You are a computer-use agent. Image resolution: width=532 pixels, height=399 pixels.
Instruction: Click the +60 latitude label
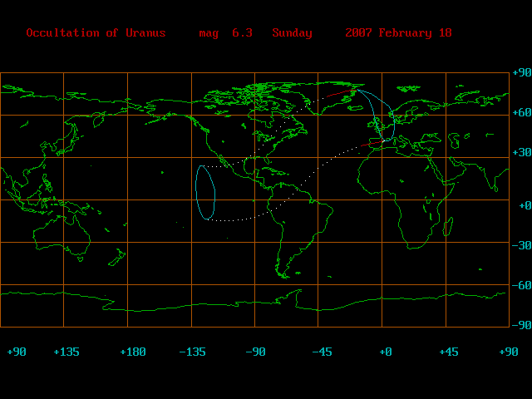pos(520,112)
